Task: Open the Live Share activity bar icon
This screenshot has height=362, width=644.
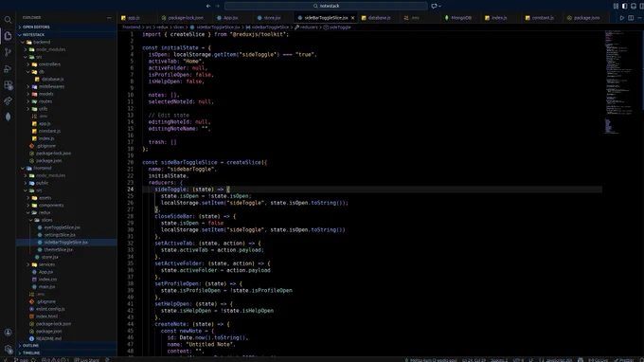Action: (x=8, y=100)
